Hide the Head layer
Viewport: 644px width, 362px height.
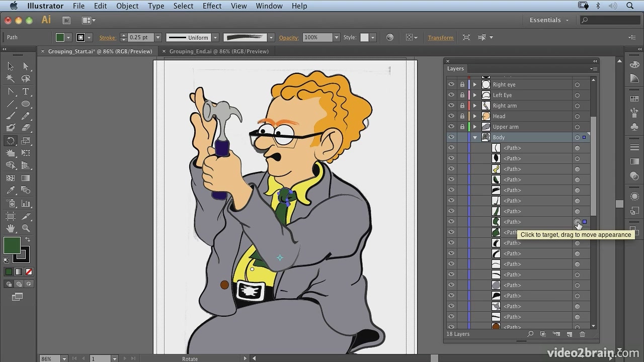point(451,116)
